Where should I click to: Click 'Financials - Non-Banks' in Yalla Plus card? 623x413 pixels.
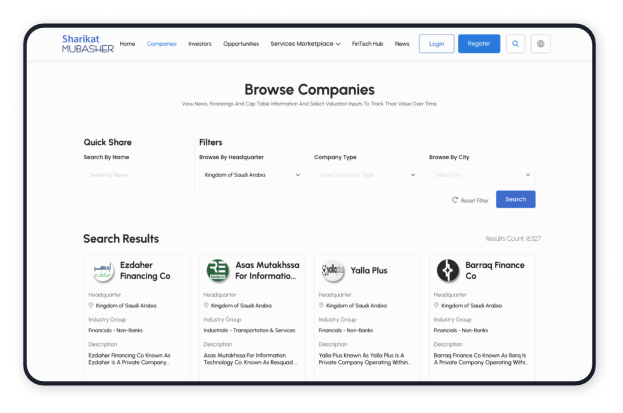(x=346, y=330)
